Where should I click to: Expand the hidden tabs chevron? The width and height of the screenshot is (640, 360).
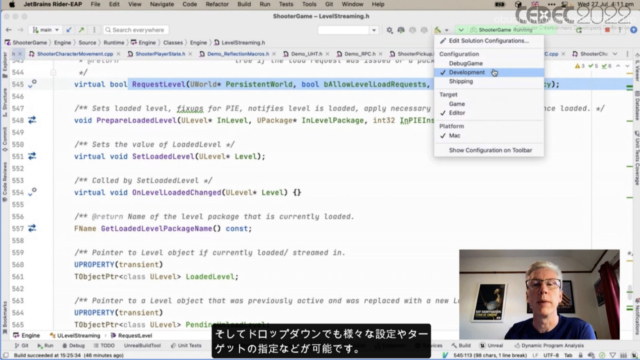pyautogui.click(x=615, y=54)
